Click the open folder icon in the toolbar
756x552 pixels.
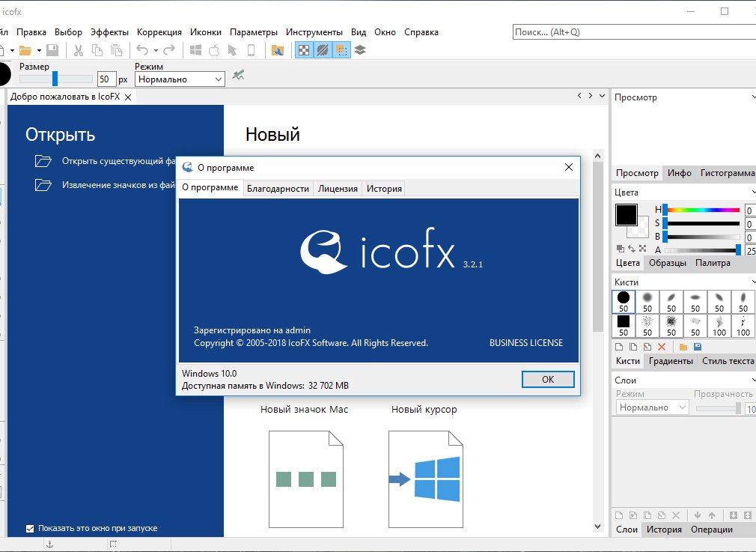click(x=25, y=50)
